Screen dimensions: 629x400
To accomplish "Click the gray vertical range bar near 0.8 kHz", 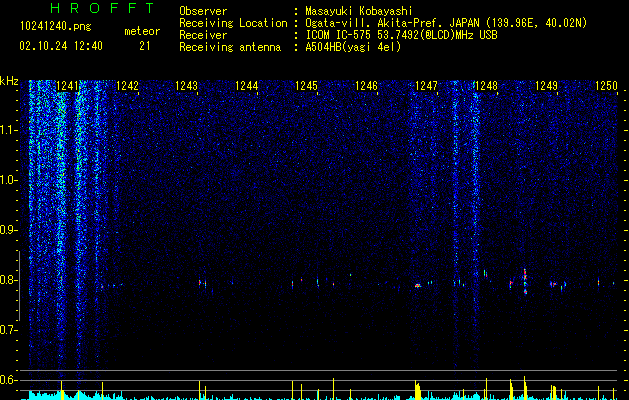I will (x=19, y=286).
